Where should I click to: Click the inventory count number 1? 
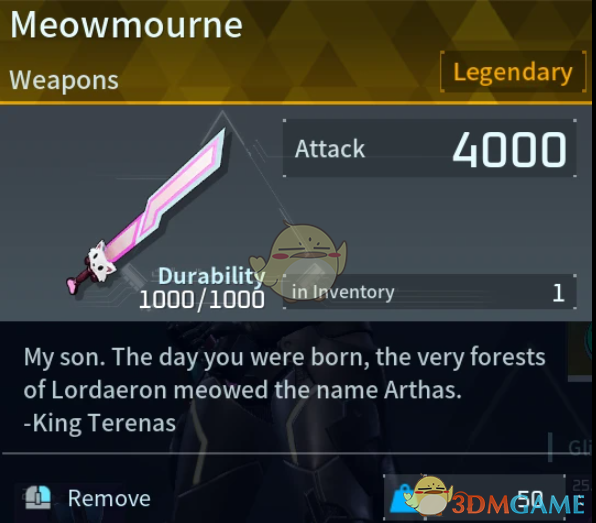[x=558, y=293]
